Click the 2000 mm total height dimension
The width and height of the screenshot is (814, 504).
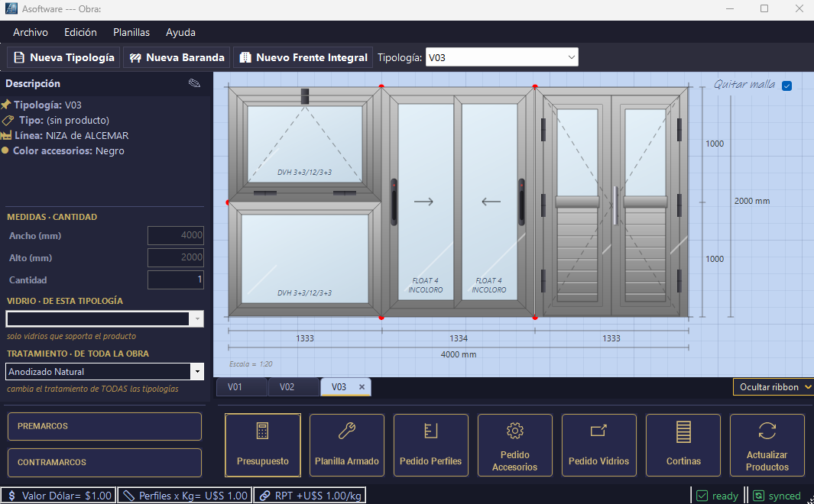pos(751,201)
